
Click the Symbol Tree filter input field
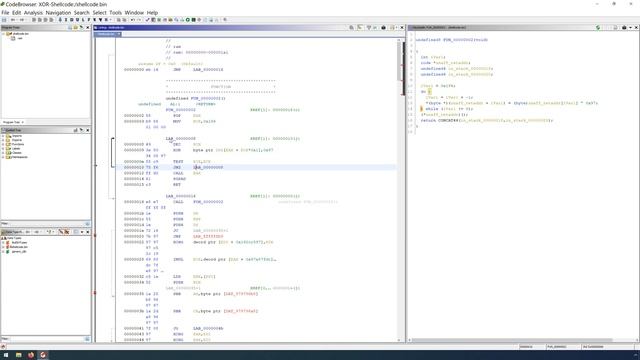coord(46,224)
